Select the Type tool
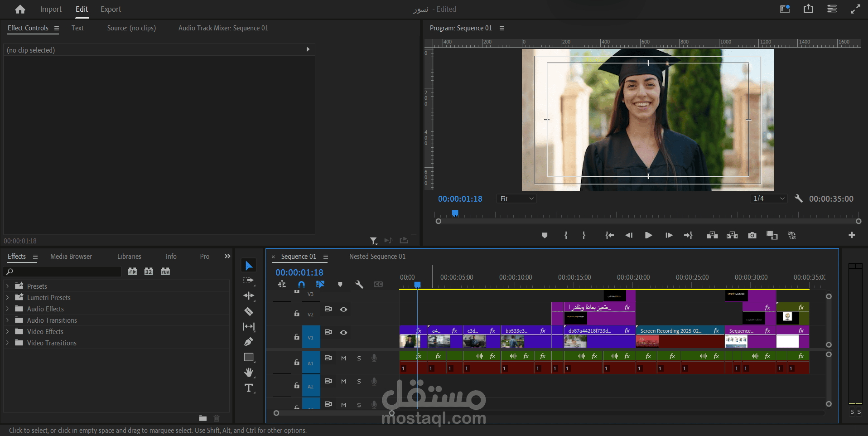 (x=249, y=388)
